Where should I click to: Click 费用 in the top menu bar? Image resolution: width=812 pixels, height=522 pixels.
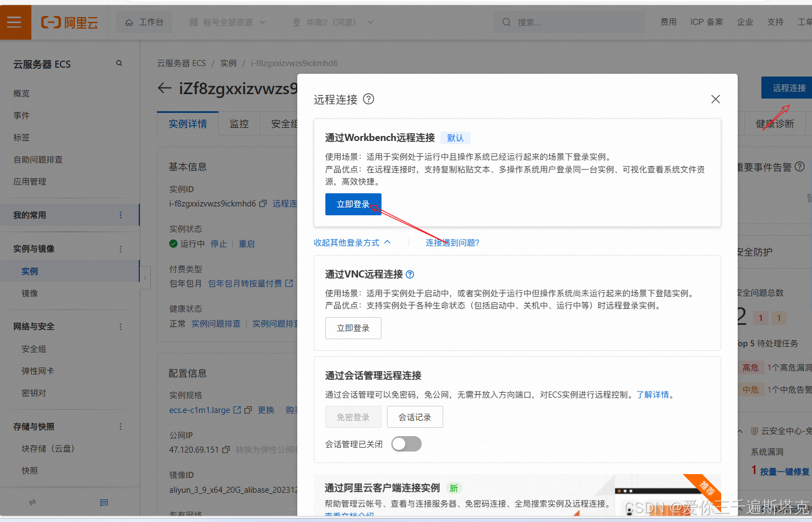(668, 22)
